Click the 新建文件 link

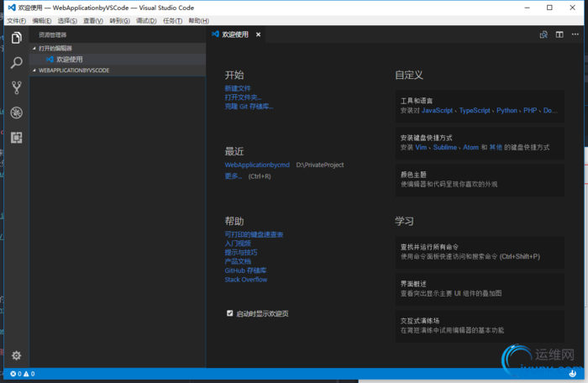pos(238,88)
